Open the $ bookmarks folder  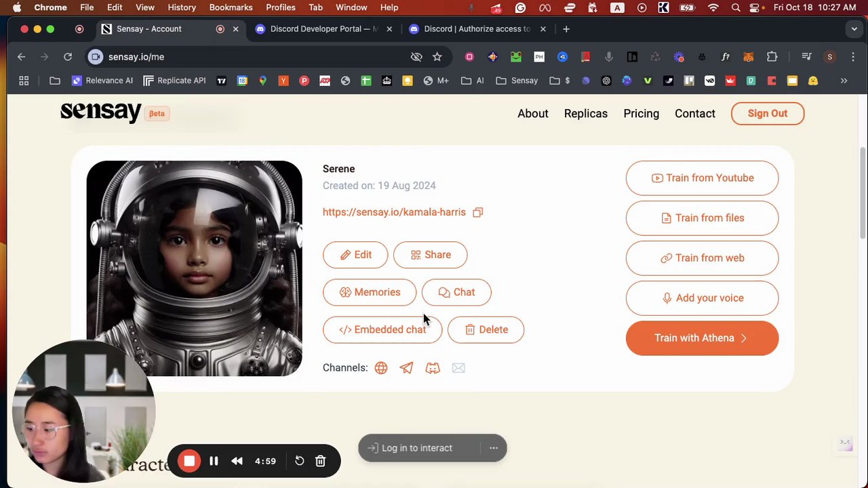click(x=560, y=81)
